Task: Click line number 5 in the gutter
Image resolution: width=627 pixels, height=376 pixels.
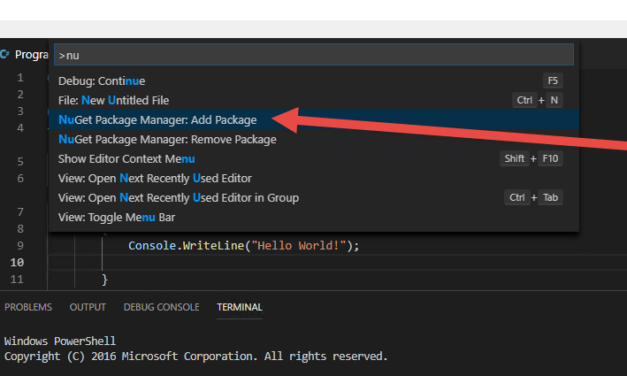Action: tap(20, 161)
